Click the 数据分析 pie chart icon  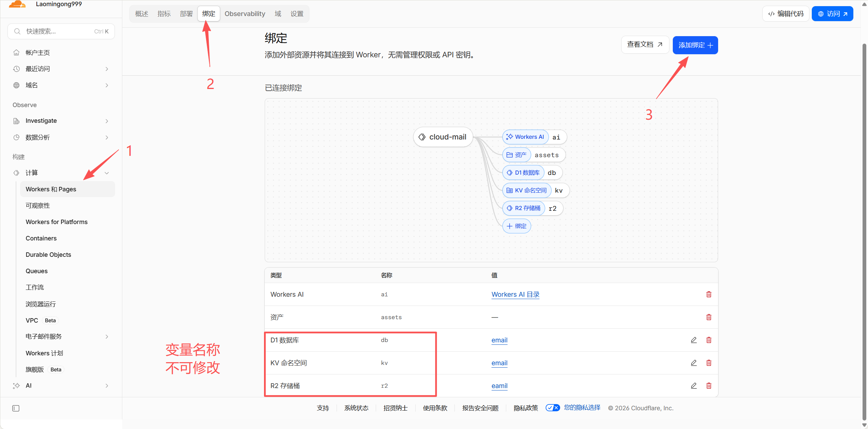pyautogui.click(x=16, y=137)
